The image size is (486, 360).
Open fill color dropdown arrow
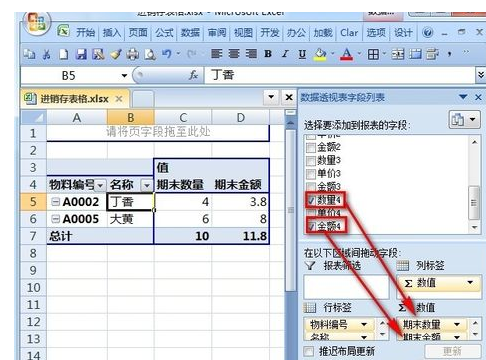pyautogui.click(x=332, y=54)
